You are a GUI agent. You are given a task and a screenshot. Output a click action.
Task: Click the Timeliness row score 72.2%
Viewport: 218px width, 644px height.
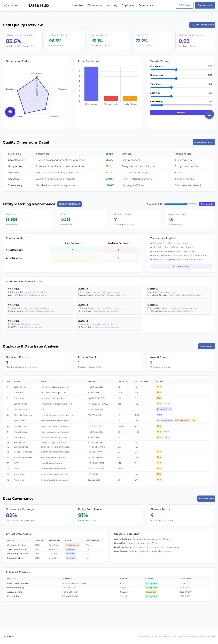pyautogui.click(x=109, y=173)
